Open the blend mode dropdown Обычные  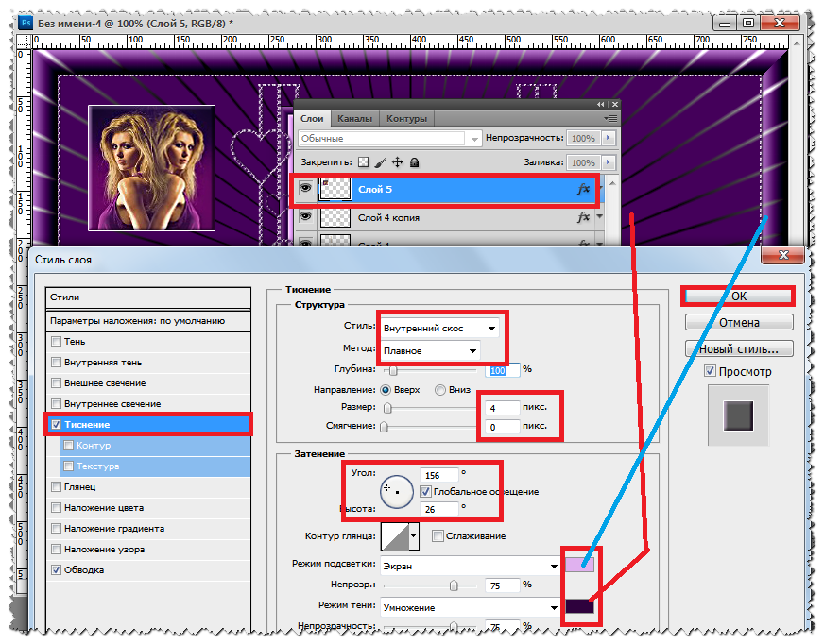pyautogui.click(x=389, y=138)
